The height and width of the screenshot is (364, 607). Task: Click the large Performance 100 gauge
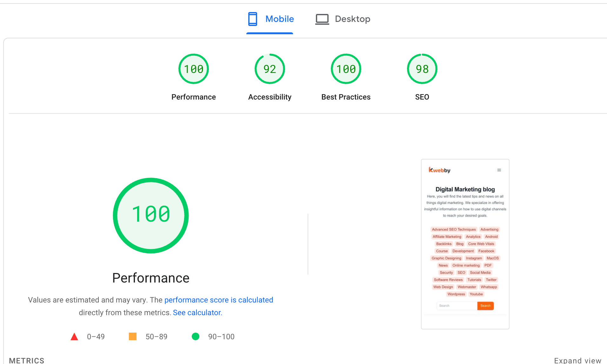[x=151, y=215]
